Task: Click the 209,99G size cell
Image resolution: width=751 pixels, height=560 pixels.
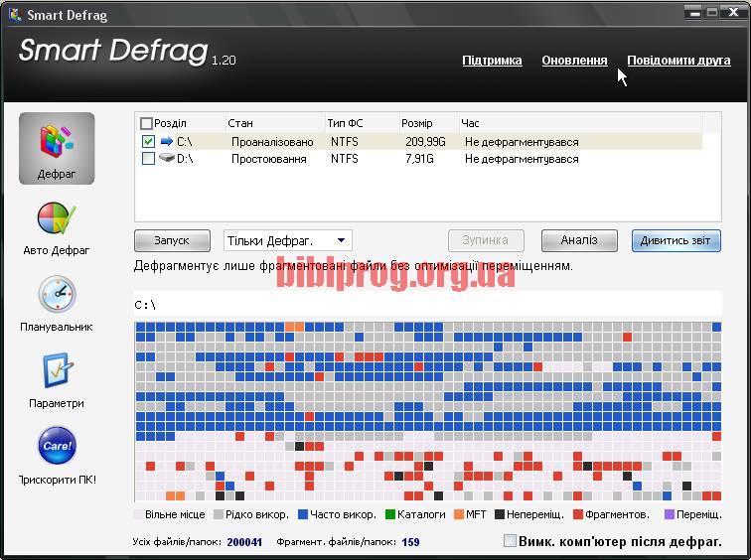Action: (x=425, y=142)
